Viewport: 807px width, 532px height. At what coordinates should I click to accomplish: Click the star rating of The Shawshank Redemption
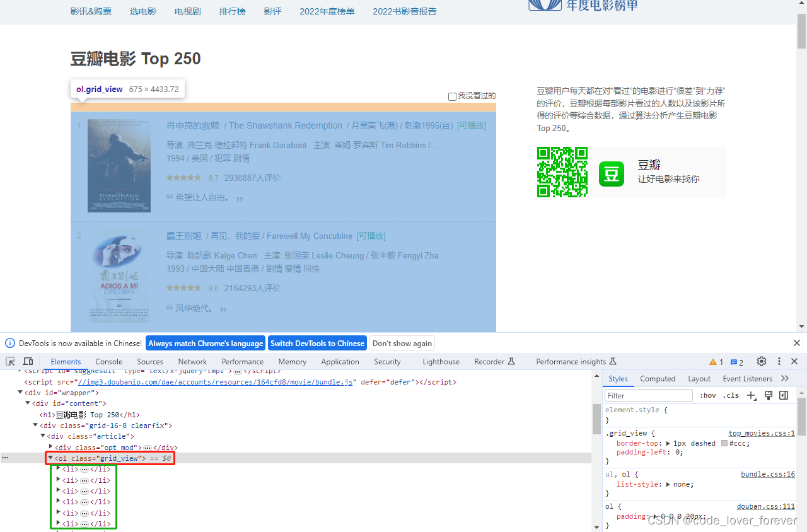[183, 178]
